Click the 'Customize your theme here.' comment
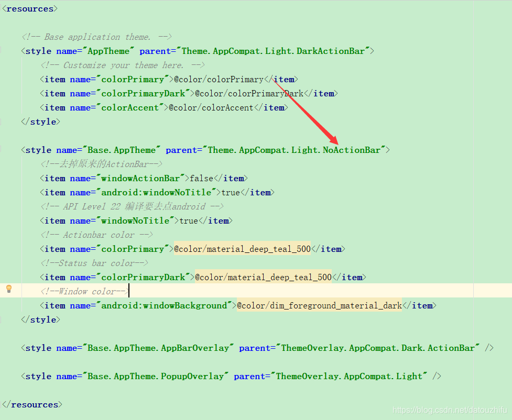The image size is (512, 420). [x=123, y=65]
